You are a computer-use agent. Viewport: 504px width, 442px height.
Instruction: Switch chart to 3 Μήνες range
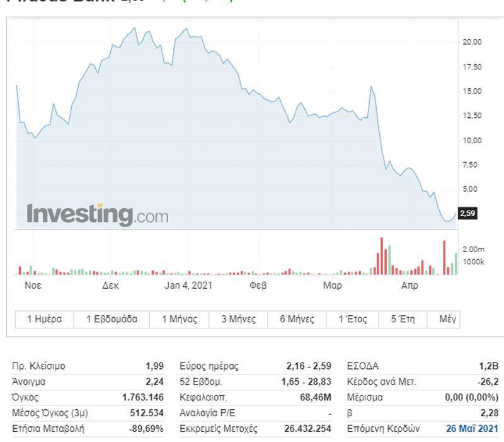coord(238,319)
